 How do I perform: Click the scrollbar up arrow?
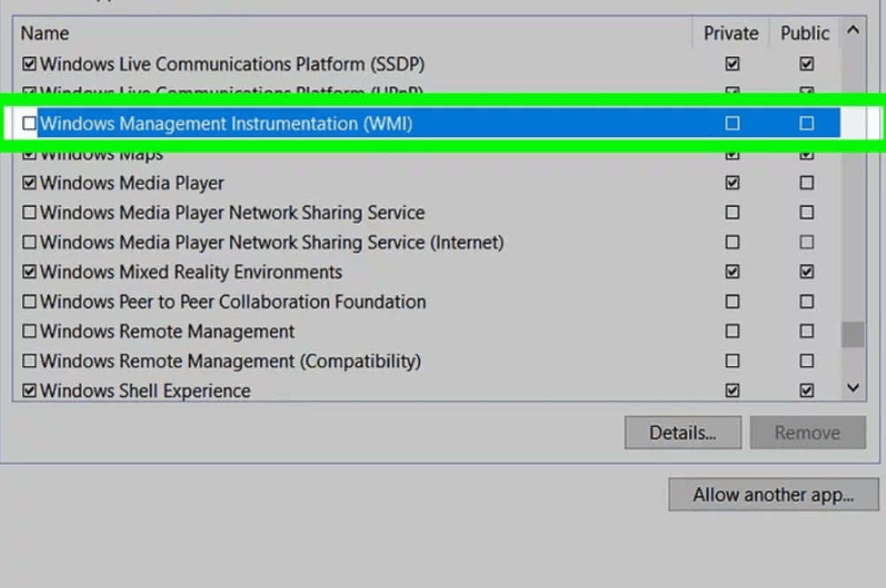click(853, 30)
